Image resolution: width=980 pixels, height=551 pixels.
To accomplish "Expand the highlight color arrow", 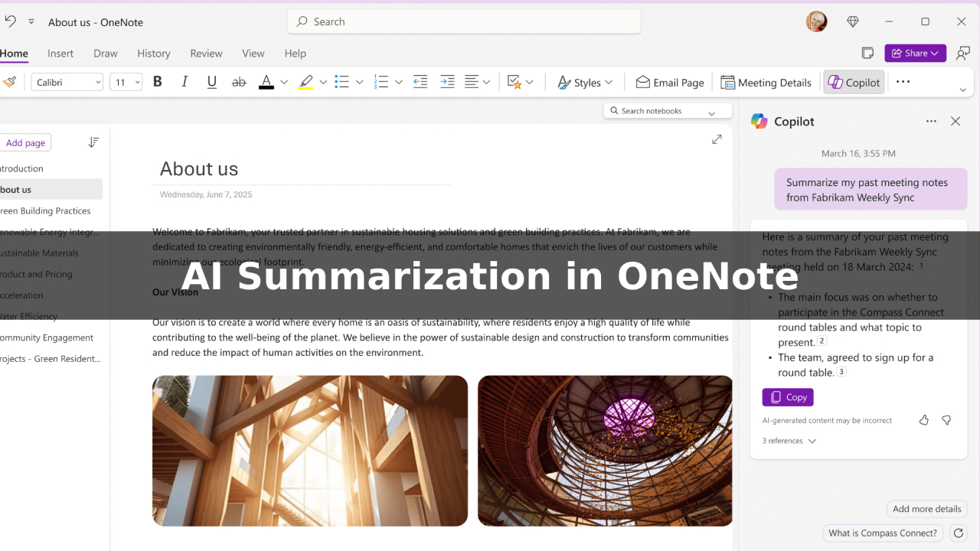I will [323, 82].
